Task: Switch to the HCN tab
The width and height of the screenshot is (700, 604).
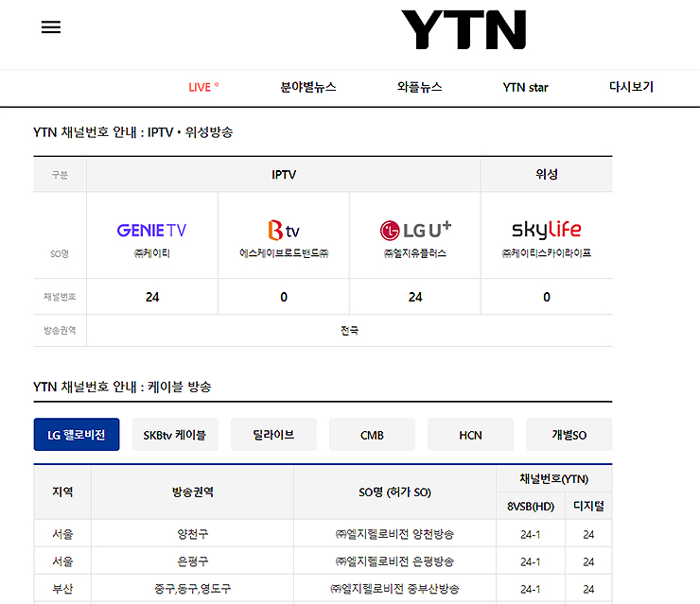Action: pyautogui.click(x=470, y=435)
